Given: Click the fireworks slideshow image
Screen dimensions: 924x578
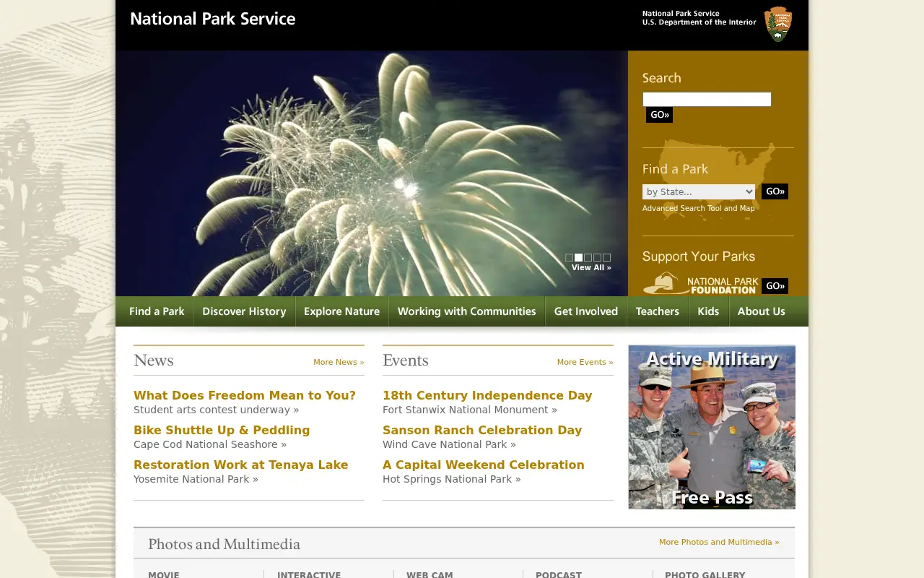Looking at the screenshot, I should coord(372,173).
